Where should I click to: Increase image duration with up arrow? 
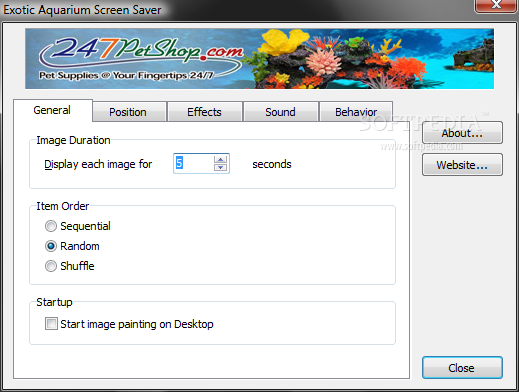coord(220,159)
